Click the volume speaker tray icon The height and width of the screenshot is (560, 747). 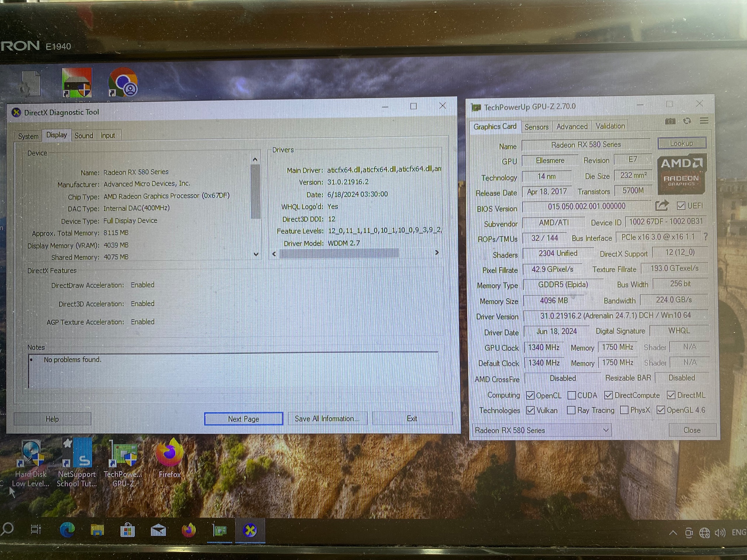(720, 533)
